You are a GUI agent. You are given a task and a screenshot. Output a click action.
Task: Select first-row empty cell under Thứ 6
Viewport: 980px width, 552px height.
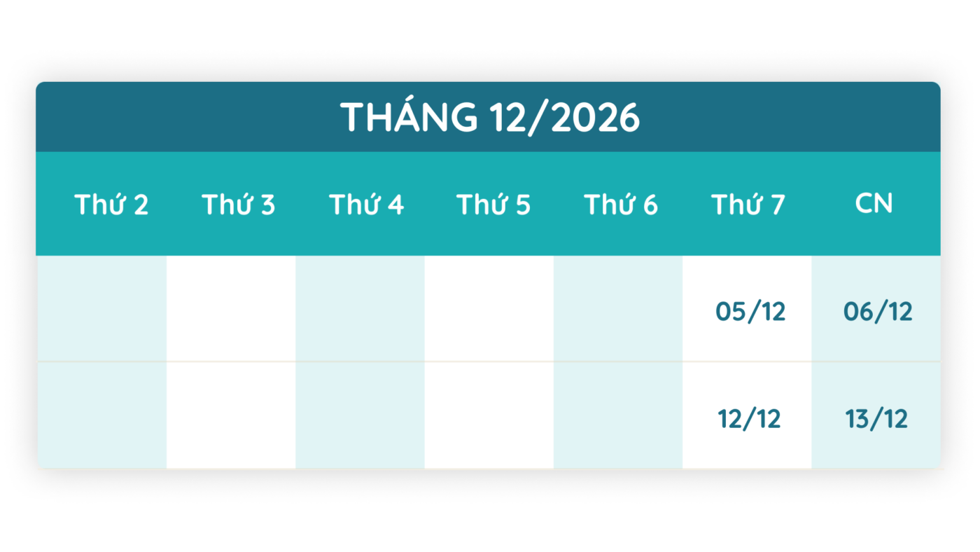(x=618, y=308)
